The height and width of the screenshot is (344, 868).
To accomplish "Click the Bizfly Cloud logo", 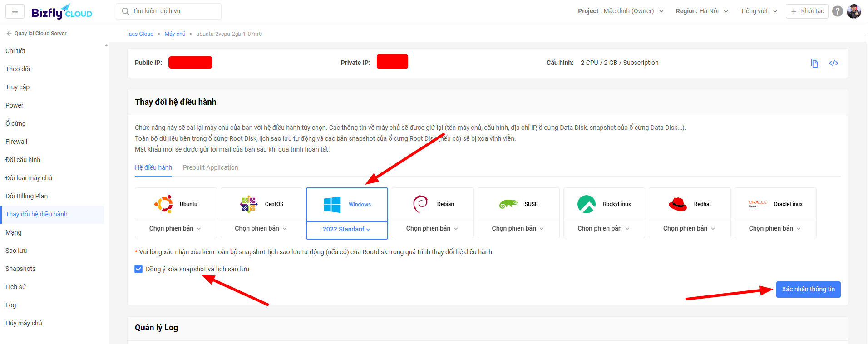I will tap(62, 12).
